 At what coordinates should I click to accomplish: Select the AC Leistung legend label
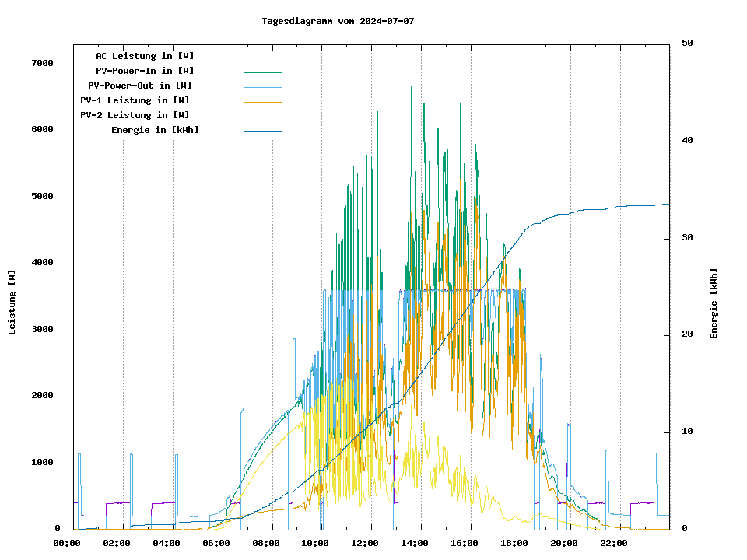[x=145, y=56]
